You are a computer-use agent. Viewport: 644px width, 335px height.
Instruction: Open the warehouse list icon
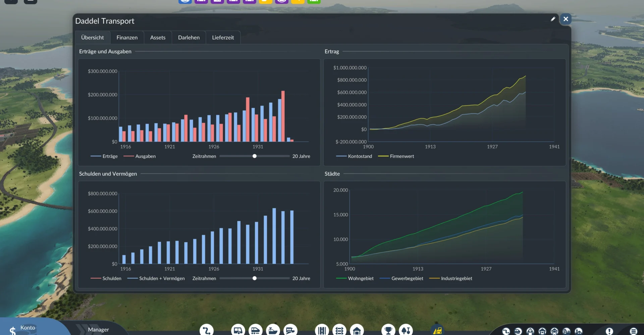pos(542,331)
